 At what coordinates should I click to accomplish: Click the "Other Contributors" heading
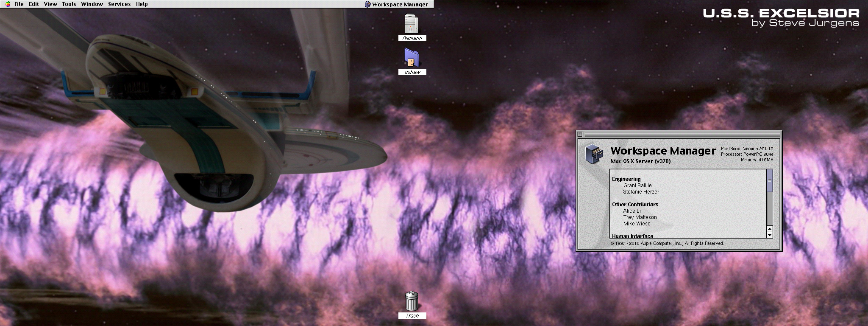point(635,205)
